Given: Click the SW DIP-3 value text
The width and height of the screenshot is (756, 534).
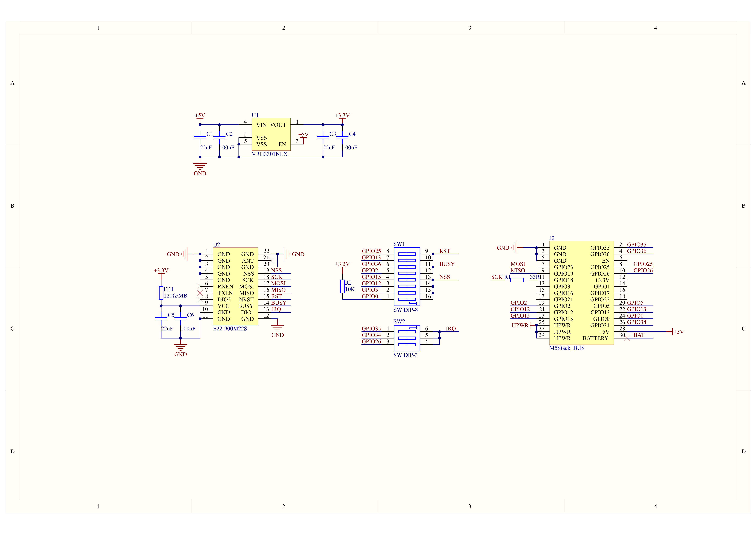Looking at the screenshot, I should tap(406, 355).
